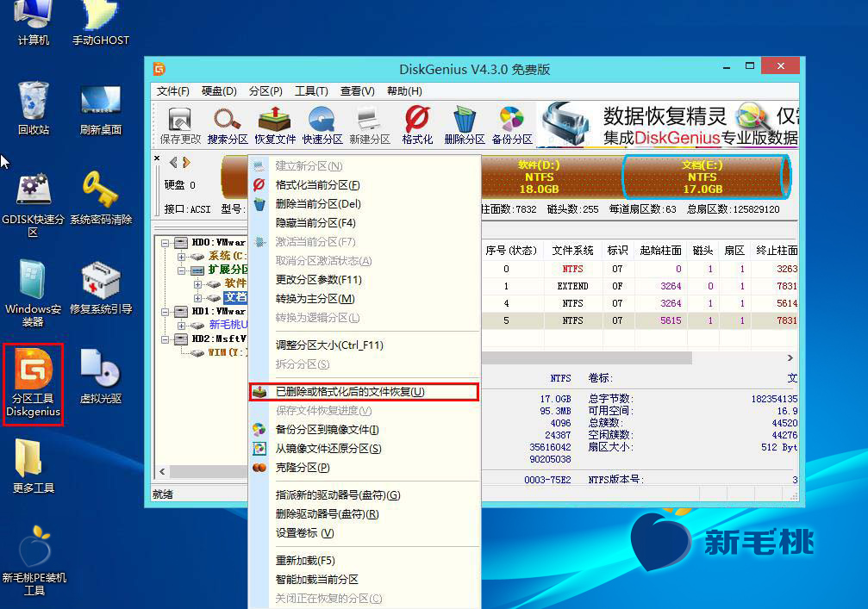The image size is (868, 609).
Task: Open the 文件(F) menu
Action: [172, 91]
